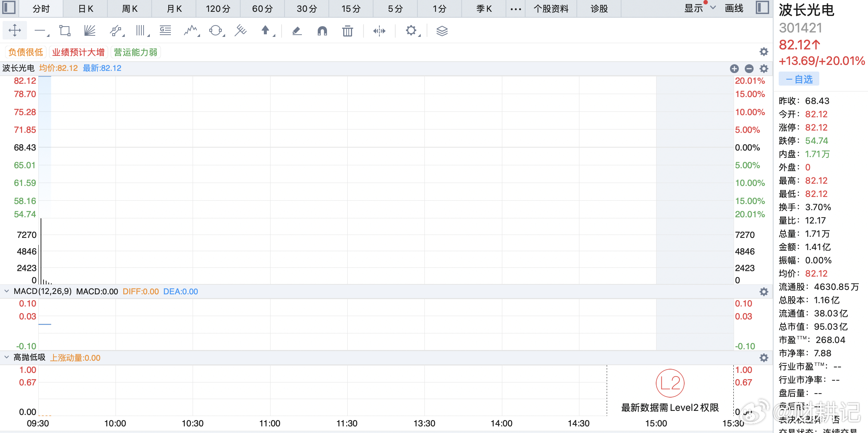Delete drawings with the trash icon

coord(347,31)
